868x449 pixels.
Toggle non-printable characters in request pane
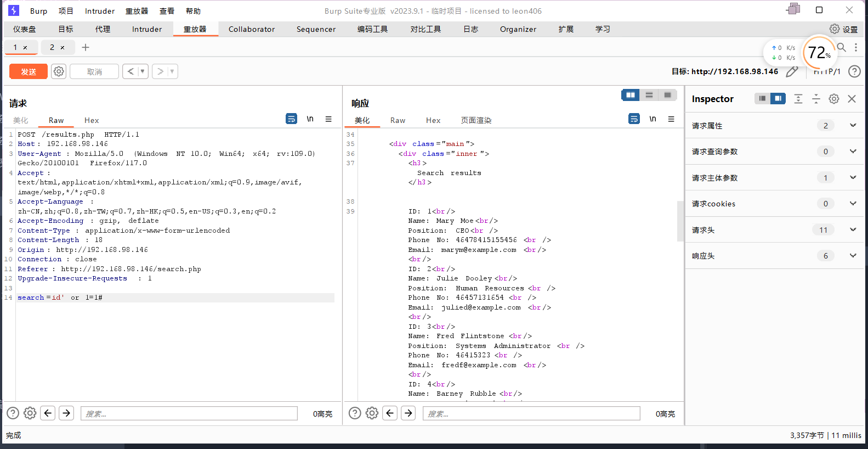click(x=310, y=119)
